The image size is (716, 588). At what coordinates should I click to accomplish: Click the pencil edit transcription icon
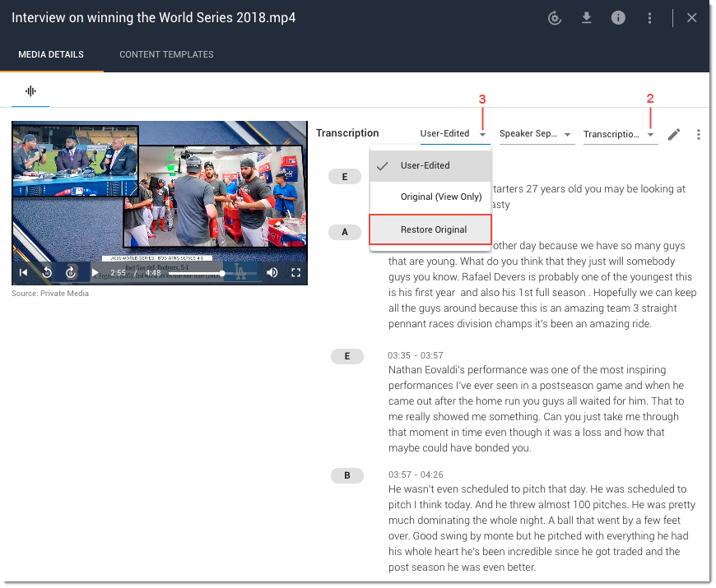tap(674, 134)
